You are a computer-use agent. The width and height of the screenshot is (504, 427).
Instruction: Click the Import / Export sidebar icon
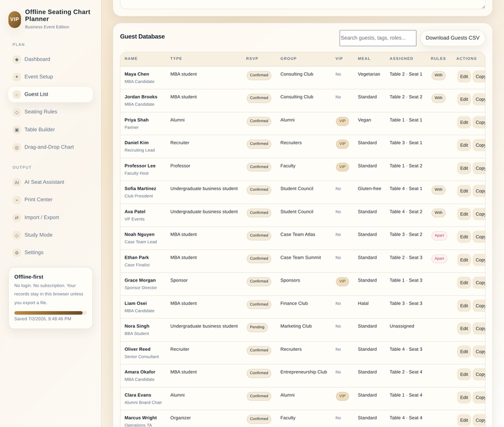click(17, 217)
